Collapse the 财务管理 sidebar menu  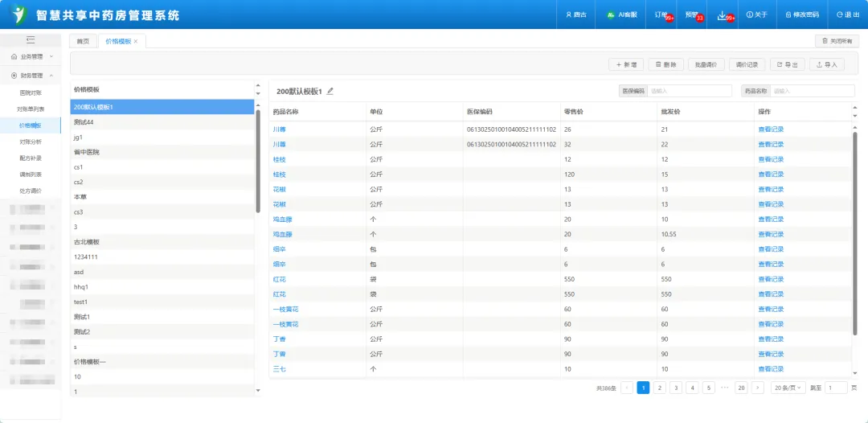[x=31, y=76]
